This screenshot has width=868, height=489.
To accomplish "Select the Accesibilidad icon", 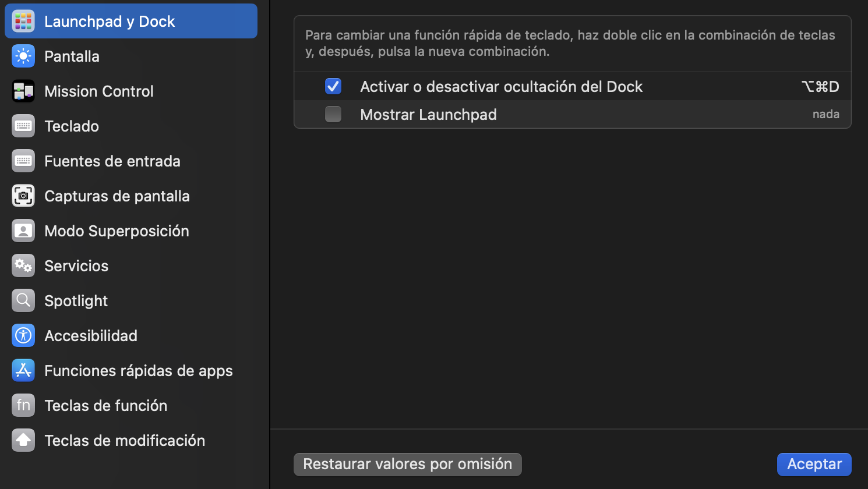I will coord(23,336).
